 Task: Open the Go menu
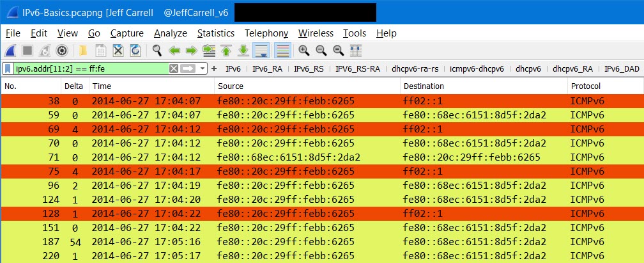(94, 33)
